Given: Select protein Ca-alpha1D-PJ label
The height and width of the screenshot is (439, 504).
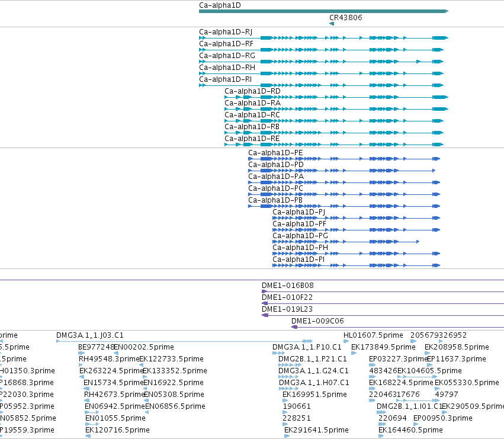Looking at the screenshot, I should click(x=299, y=212).
